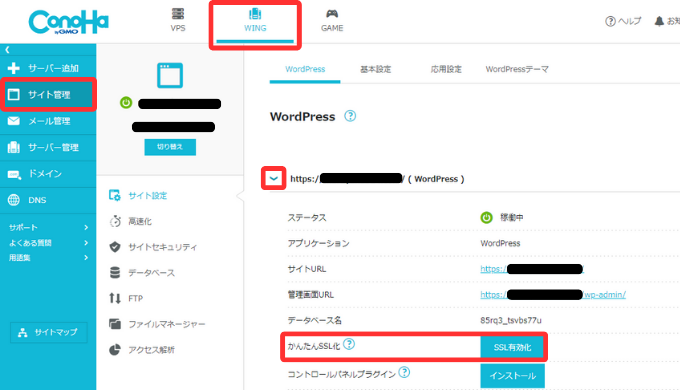
Task: Click the GAME controller icon
Action: (x=332, y=14)
